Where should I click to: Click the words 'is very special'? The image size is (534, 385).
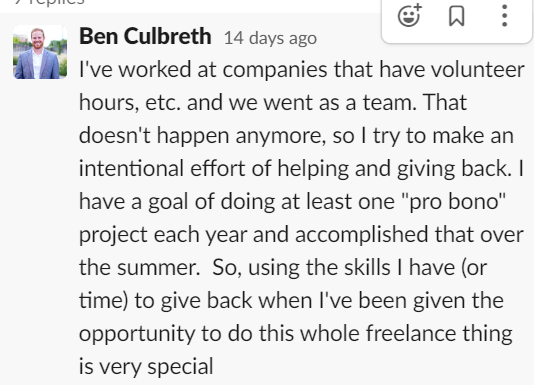tap(146, 367)
